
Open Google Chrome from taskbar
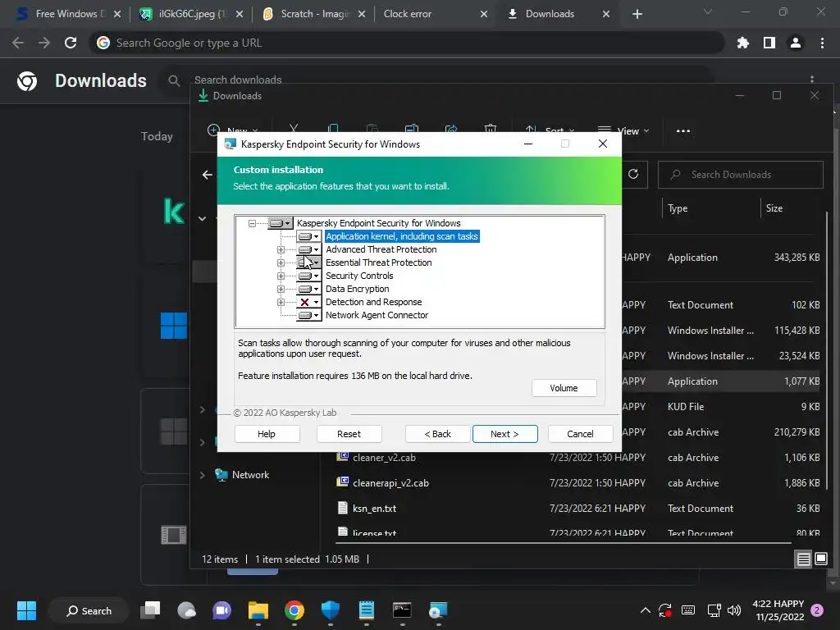click(294, 610)
